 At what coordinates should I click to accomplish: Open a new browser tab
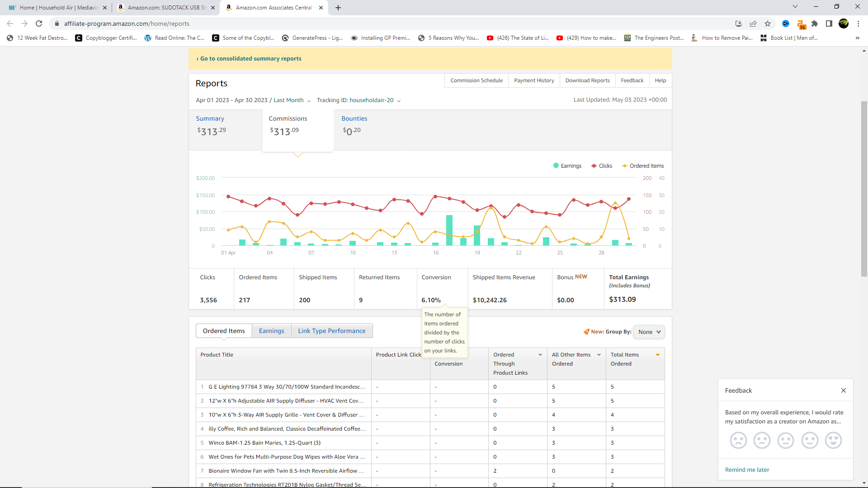point(338,8)
